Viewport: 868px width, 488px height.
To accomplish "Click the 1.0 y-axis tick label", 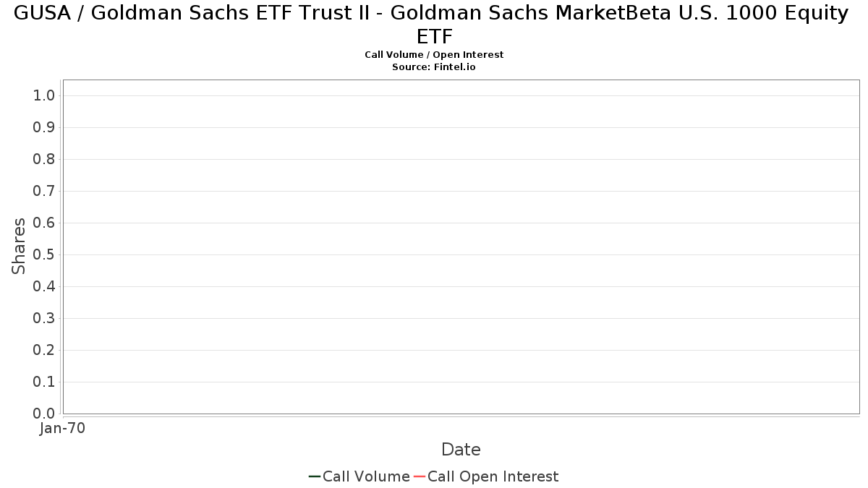I will (x=44, y=95).
